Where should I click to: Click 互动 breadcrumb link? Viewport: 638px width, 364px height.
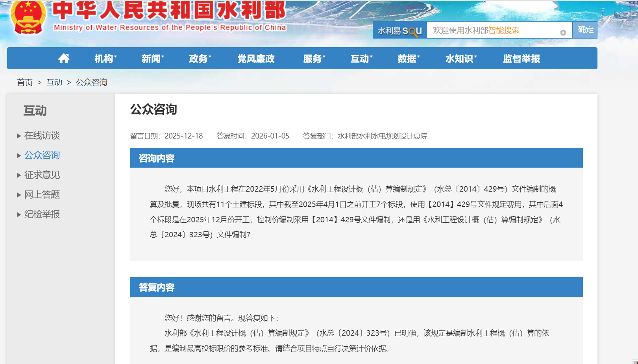coord(54,82)
